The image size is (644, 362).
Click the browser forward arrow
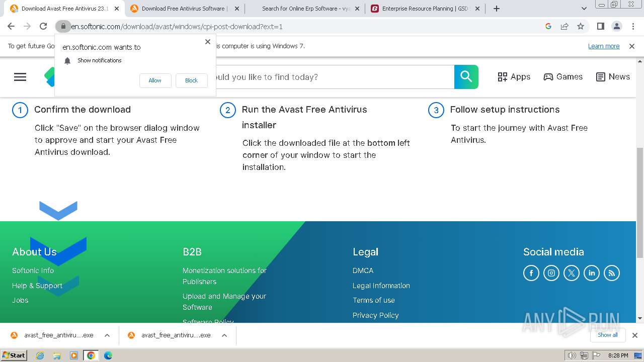click(x=27, y=26)
